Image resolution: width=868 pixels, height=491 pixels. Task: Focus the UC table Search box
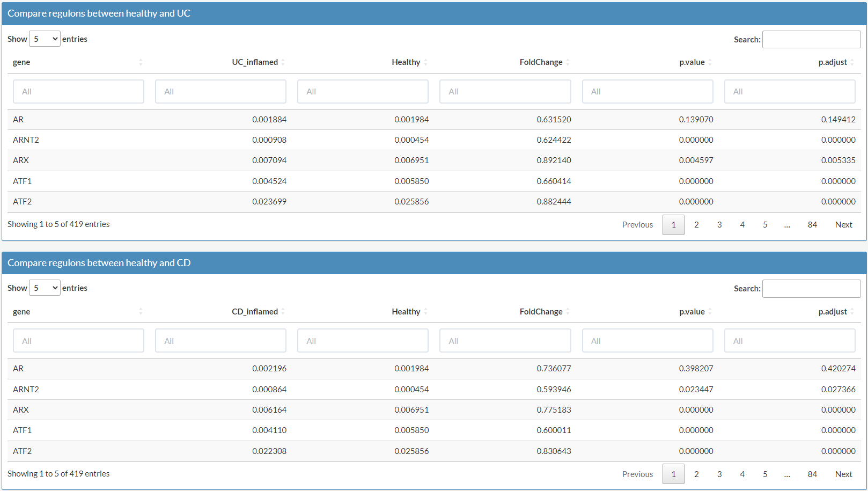(x=811, y=40)
